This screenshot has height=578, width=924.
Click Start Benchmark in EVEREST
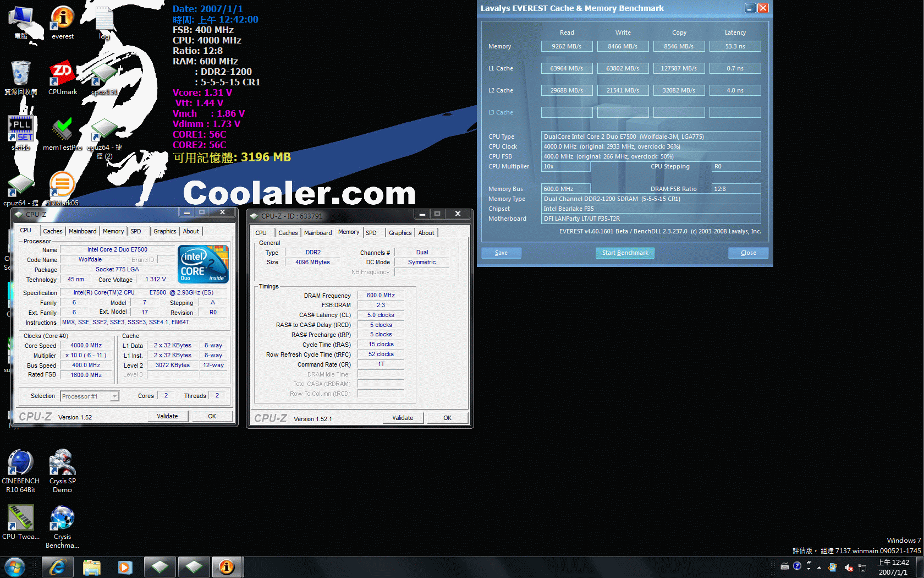[625, 253]
